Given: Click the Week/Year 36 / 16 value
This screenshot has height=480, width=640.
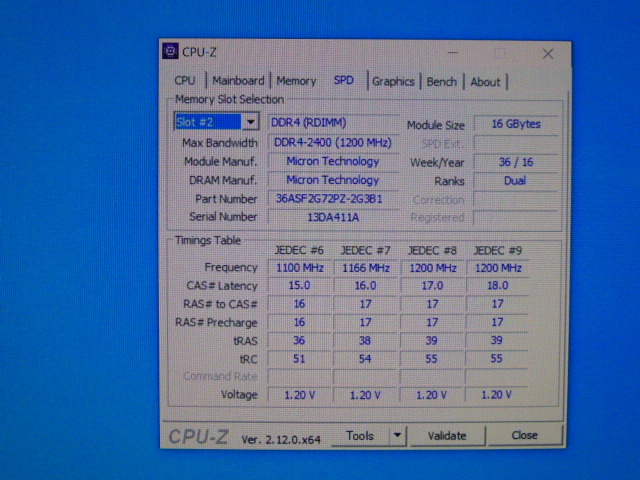Looking at the screenshot, I should 516,162.
